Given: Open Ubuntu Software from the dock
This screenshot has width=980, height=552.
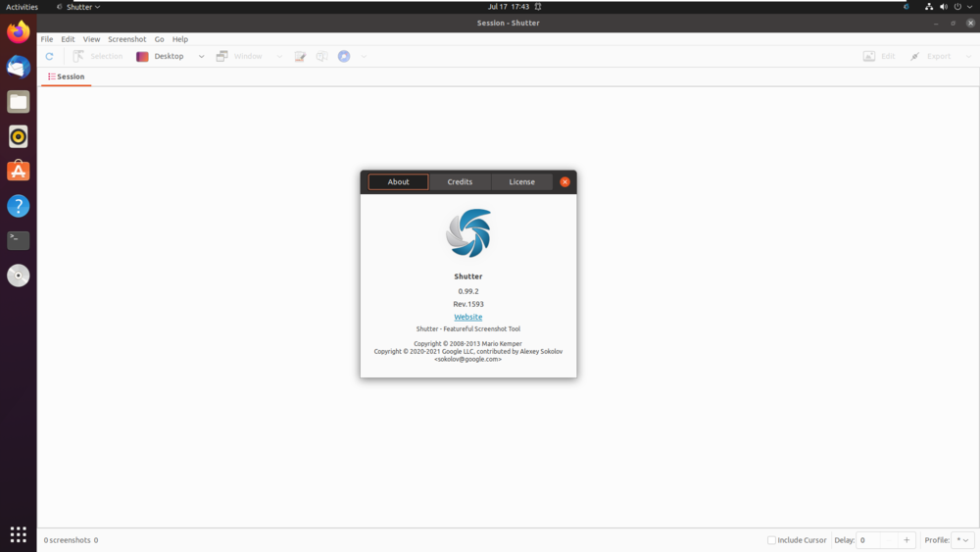Looking at the screenshot, I should coord(18,172).
